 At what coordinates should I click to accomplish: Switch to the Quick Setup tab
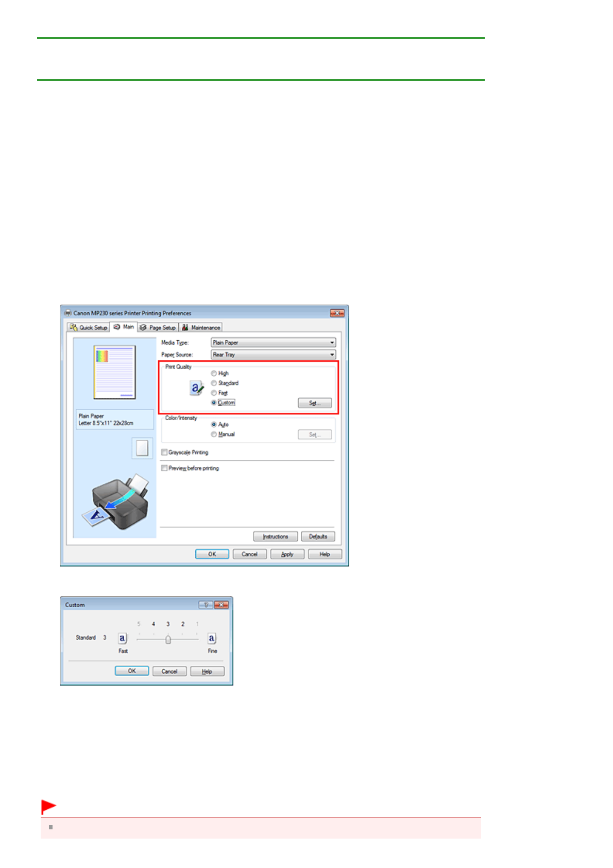(89, 327)
